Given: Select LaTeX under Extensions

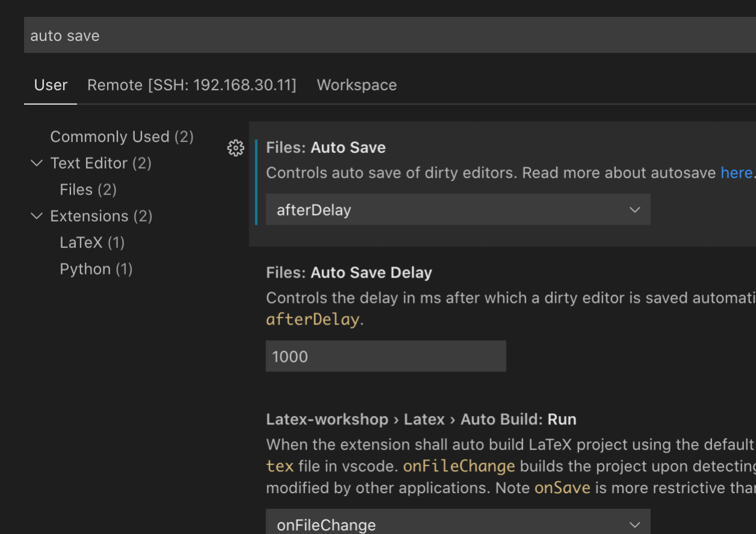Looking at the screenshot, I should [91, 243].
